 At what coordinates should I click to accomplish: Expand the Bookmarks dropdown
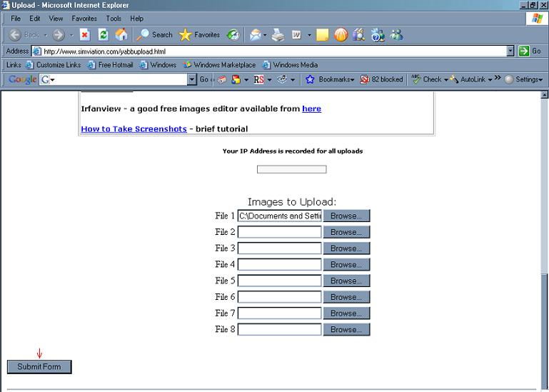pyautogui.click(x=352, y=80)
